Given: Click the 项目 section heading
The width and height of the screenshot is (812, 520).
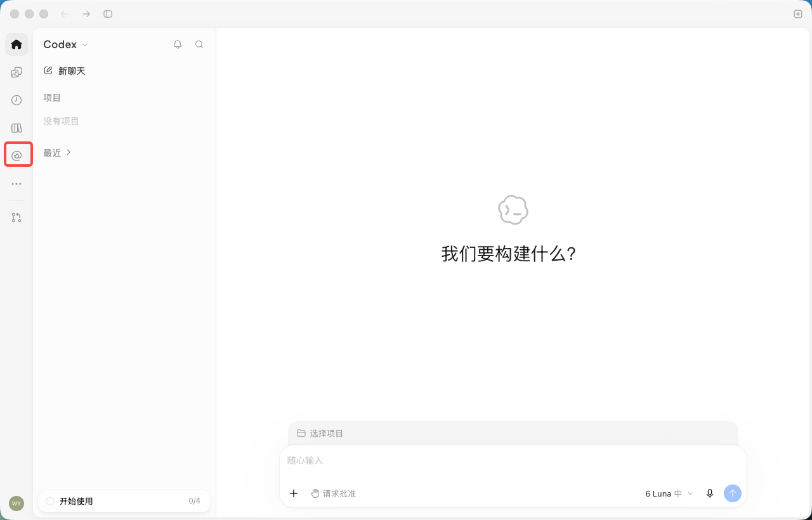Looking at the screenshot, I should (52, 98).
